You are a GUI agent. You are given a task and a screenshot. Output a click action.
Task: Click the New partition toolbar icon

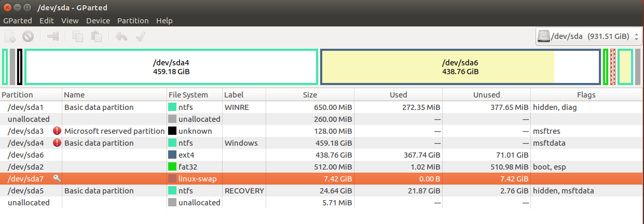pyautogui.click(x=10, y=36)
